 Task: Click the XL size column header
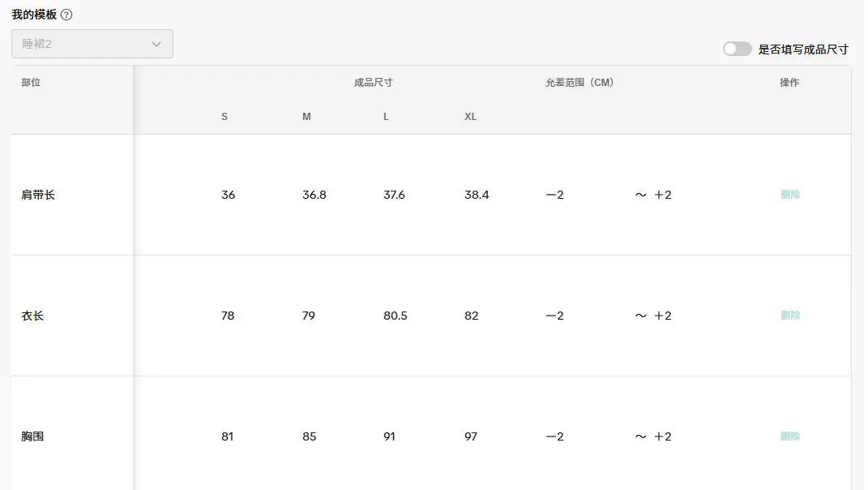pos(470,116)
